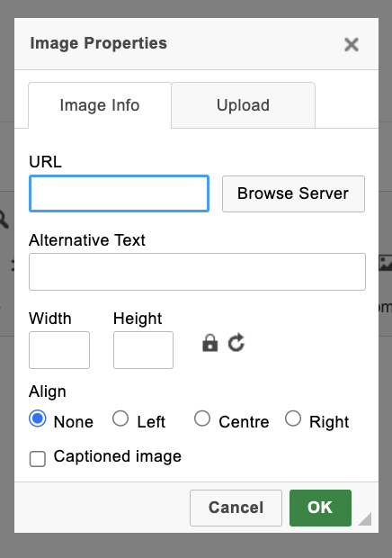Click the Height input box
The height and width of the screenshot is (558, 392).
143,350
